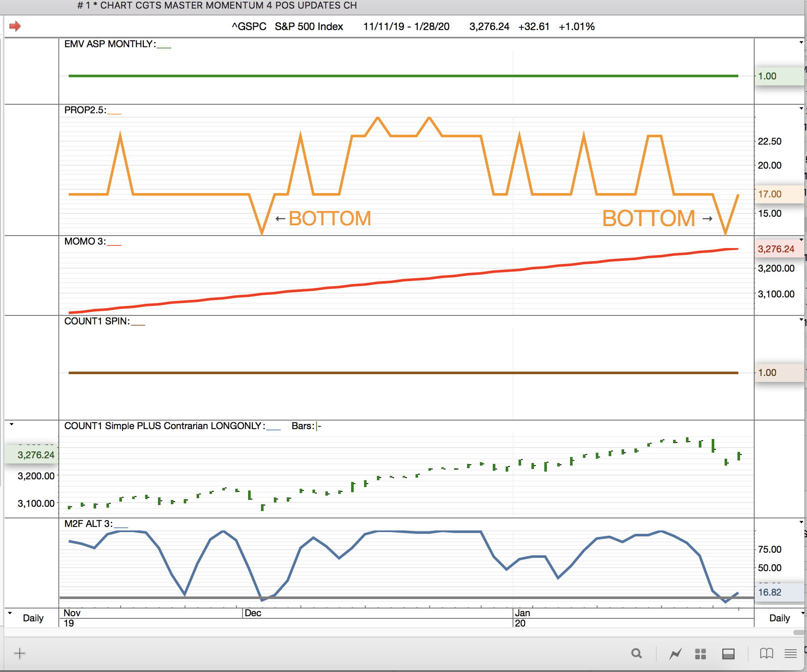Click the Daily label at bottom right

click(x=780, y=618)
